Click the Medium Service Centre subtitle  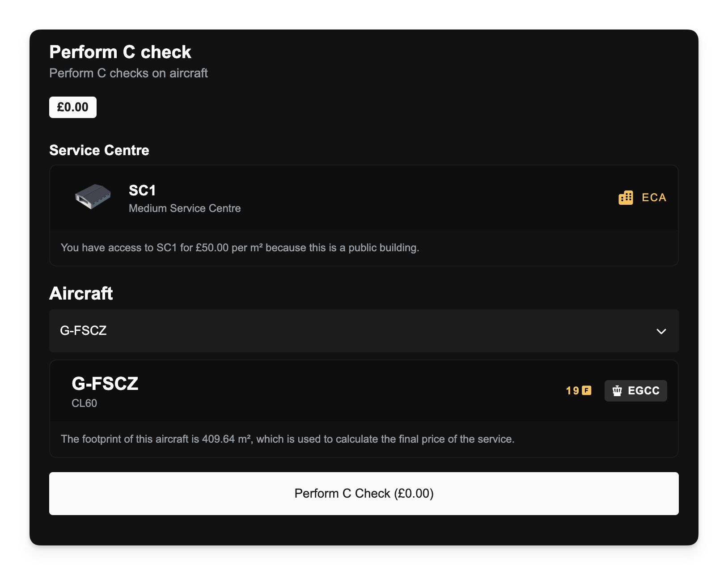click(x=185, y=208)
